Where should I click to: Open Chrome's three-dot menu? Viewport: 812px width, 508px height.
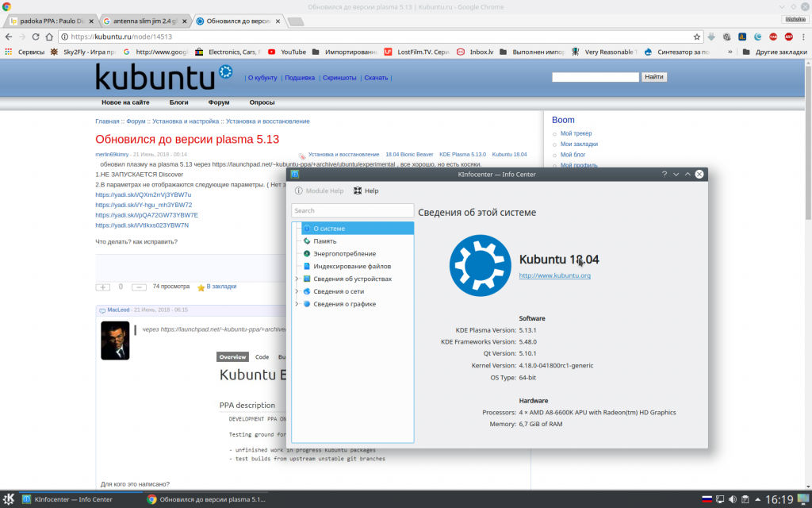click(804, 37)
